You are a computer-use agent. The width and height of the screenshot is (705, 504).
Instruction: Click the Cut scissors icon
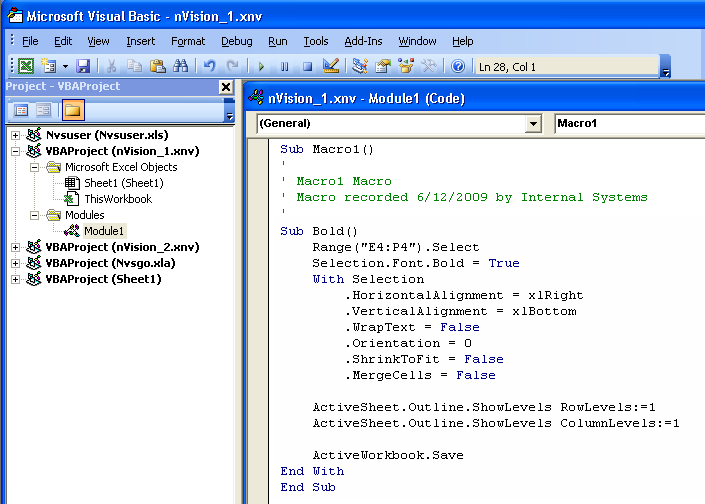pyautogui.click(x=111, y=67)
